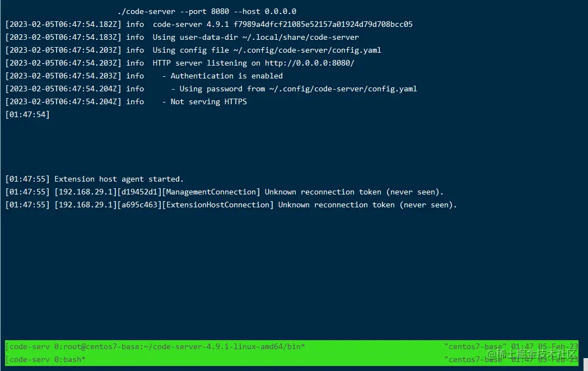Click the ./code-server --port 8080 command line

pyautogui.click(x=207, y=12)
